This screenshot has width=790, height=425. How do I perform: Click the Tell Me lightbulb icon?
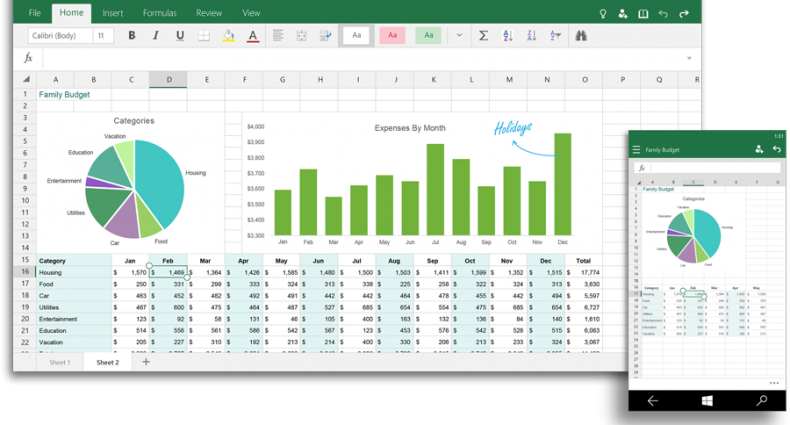pyautogui.click(x=602, y=14)
